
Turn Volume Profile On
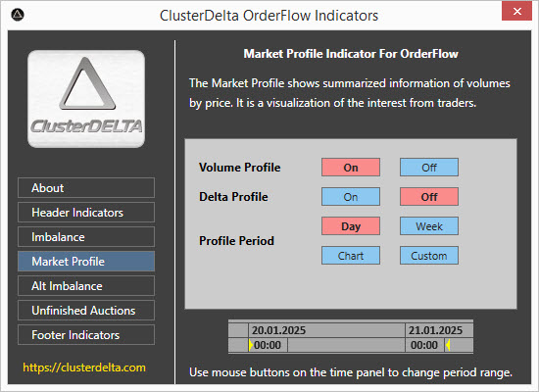[x=351, y=168]
